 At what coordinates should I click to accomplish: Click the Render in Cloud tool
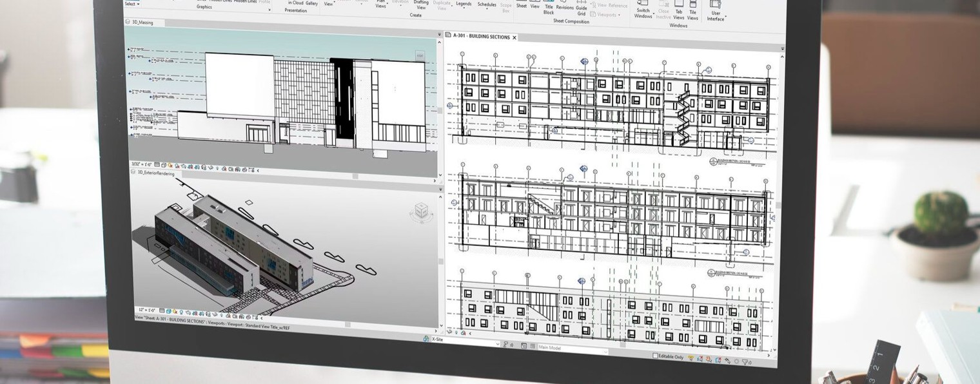(x=296, y=3)
